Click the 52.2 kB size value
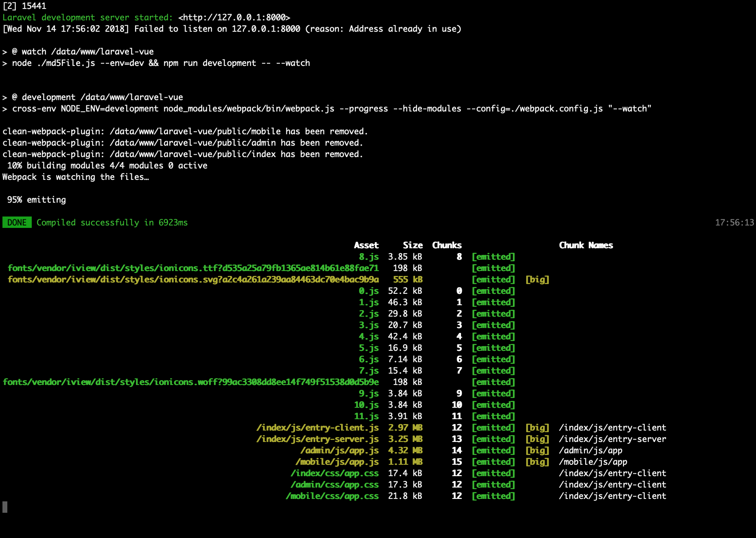The height and width of the screenshot is (538, 756). [405, 291]
